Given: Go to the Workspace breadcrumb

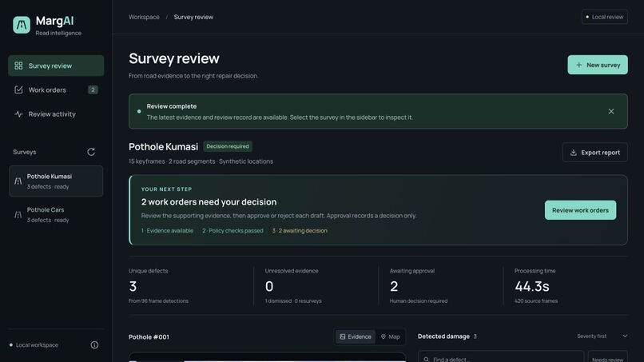Looking at the screenshot, I should point(144,18).
